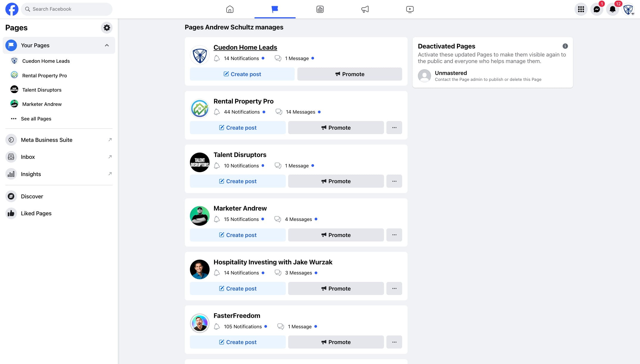Open Liked Pages in sidebar
This screenshot has height=364, width=640.
click(59, 213)
